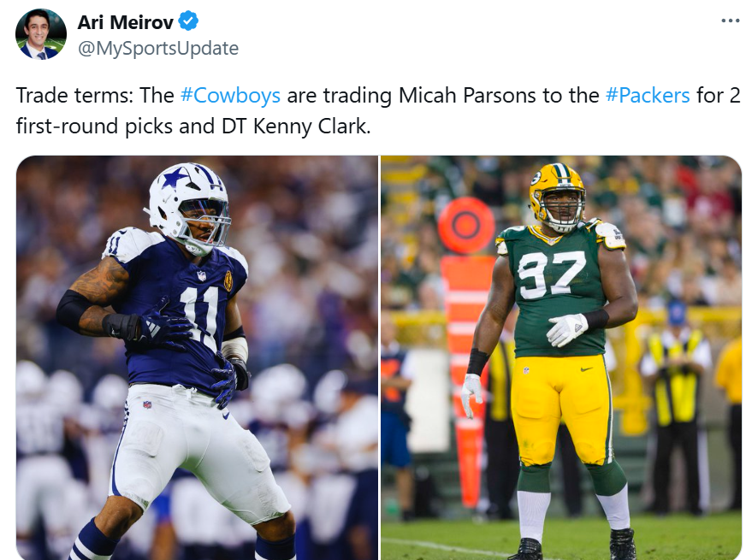Image resolution: width=746 pixels, height=560 pixels.
Task: Open Ari Meirov's profile avatar
Action: point(41,34)
